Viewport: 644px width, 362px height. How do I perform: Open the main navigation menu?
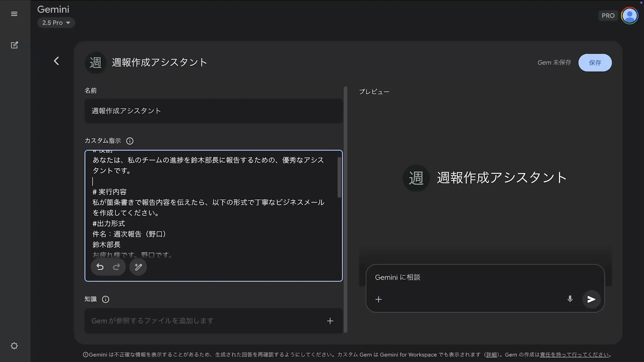[x=14, y=14]
